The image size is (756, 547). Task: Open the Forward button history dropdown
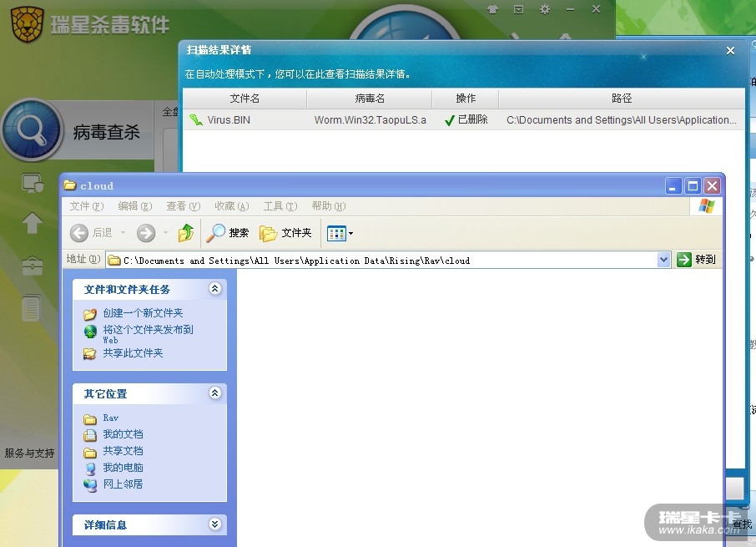165,233
